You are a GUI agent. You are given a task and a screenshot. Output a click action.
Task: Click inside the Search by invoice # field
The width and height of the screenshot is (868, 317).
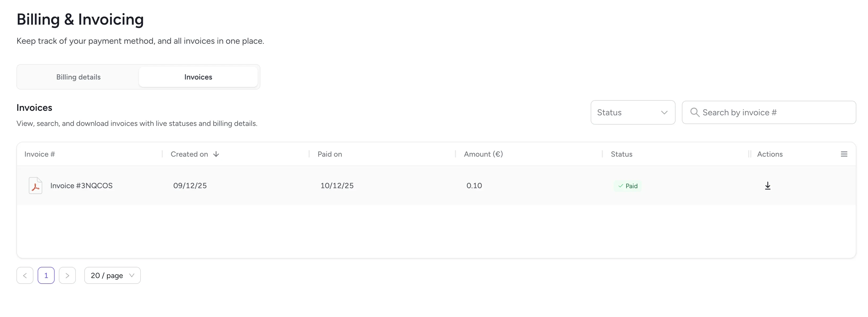[x=758, y=112]
